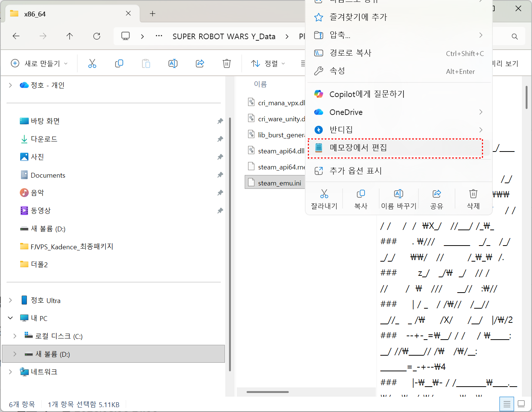Click the search magnifier icon

tap(515, 37)
